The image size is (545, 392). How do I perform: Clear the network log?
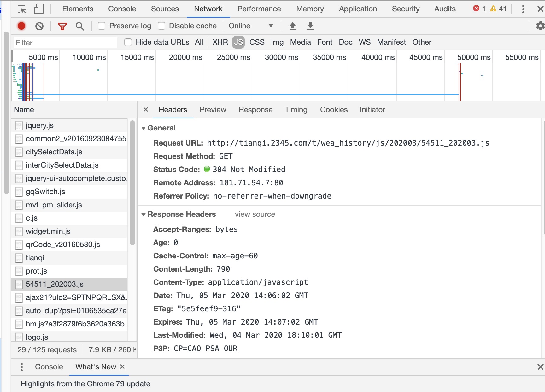[39, 26]
